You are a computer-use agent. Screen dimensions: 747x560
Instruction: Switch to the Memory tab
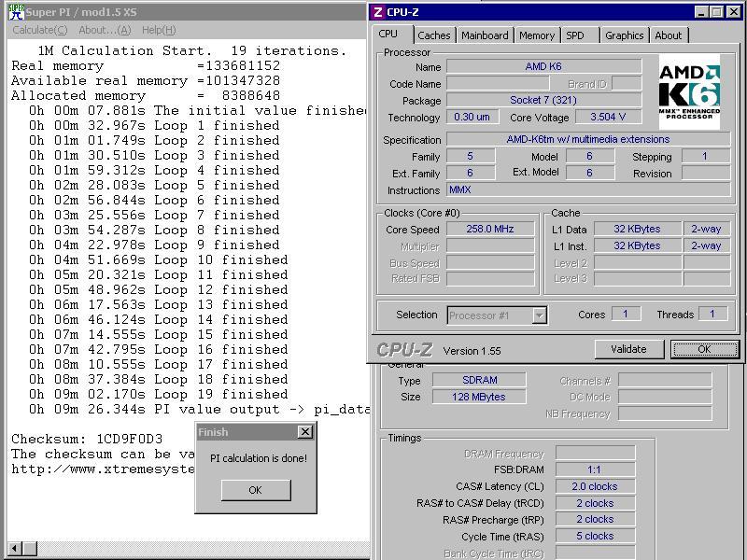tap(537, 35)
